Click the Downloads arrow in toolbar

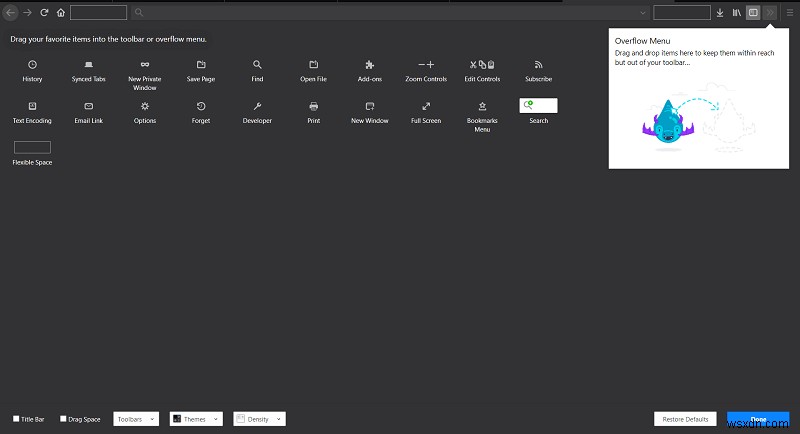pos(720,13)
